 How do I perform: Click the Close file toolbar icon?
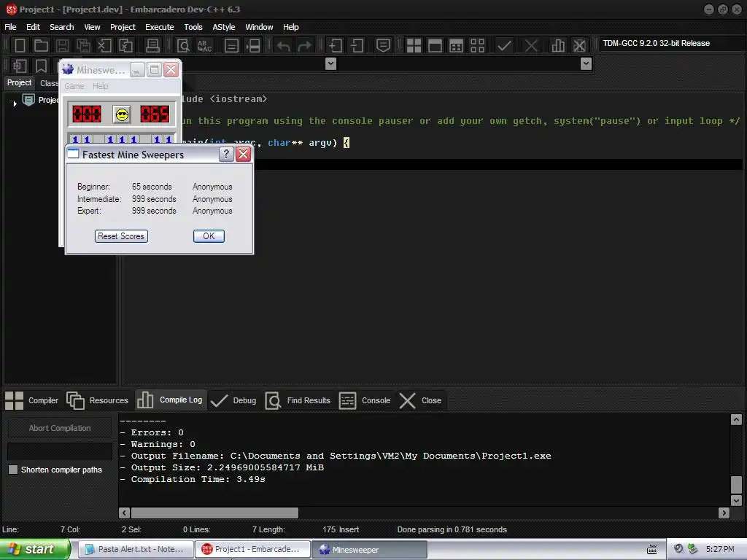tap(104, 46)
